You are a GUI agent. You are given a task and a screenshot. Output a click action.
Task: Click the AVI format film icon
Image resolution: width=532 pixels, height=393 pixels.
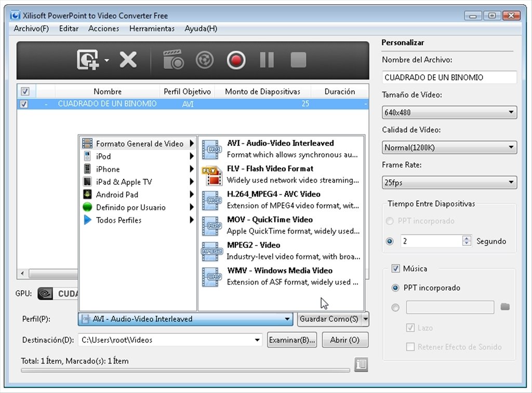(x=212, y=150)
